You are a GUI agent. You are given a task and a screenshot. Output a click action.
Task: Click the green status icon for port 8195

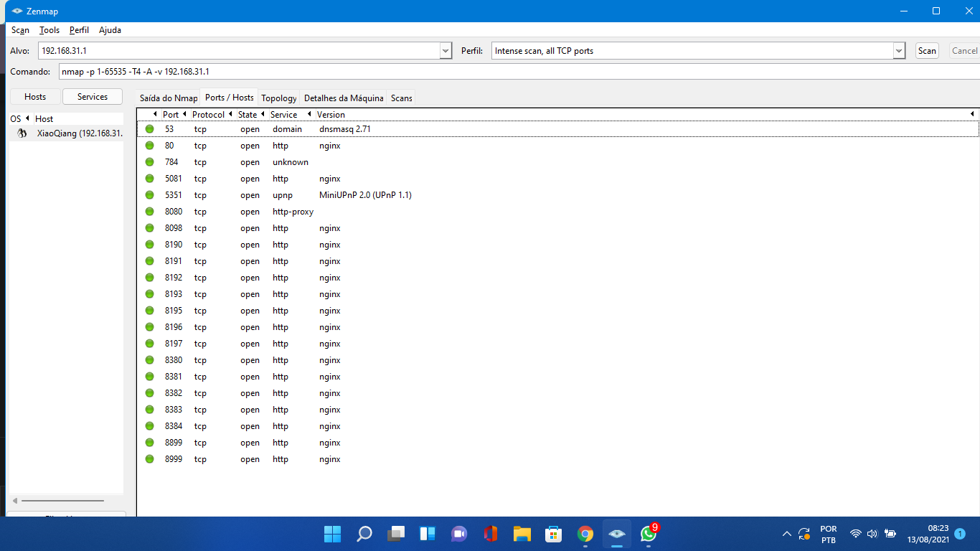tap(149, 311)
